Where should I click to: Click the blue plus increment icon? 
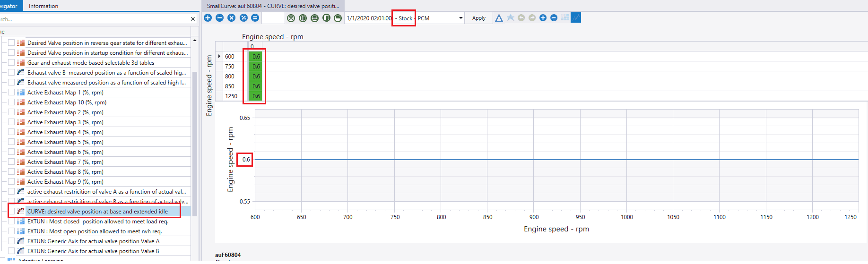(x=208, y=18)
